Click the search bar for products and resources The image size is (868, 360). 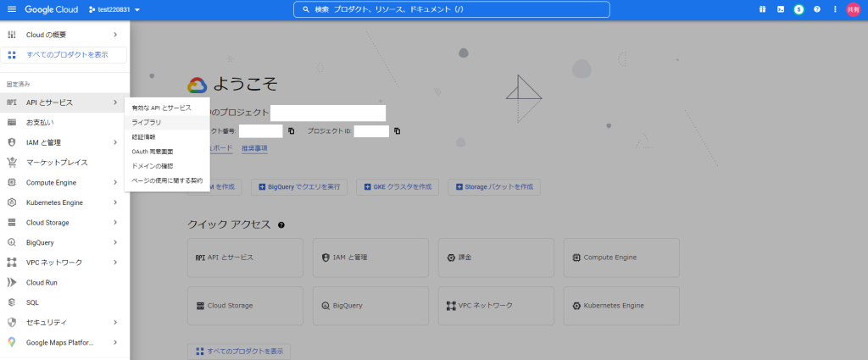click(x=451, y=9)
